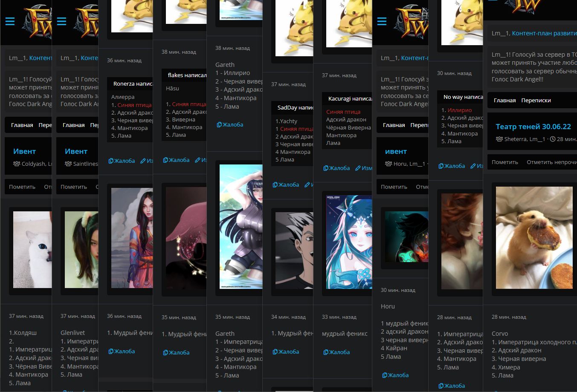577x392 pixels.
Task: Open Перепи tab in Horu panel
Action: click(419, 125)
